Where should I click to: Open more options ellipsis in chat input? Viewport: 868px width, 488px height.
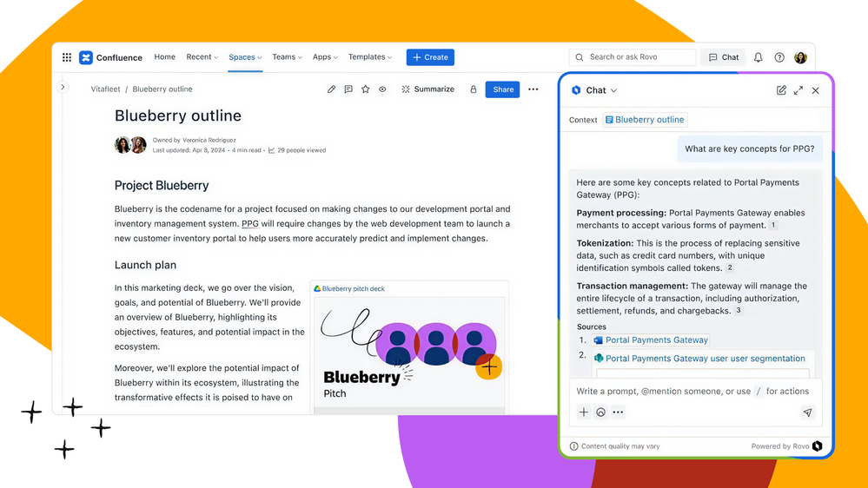pos(618,412)
